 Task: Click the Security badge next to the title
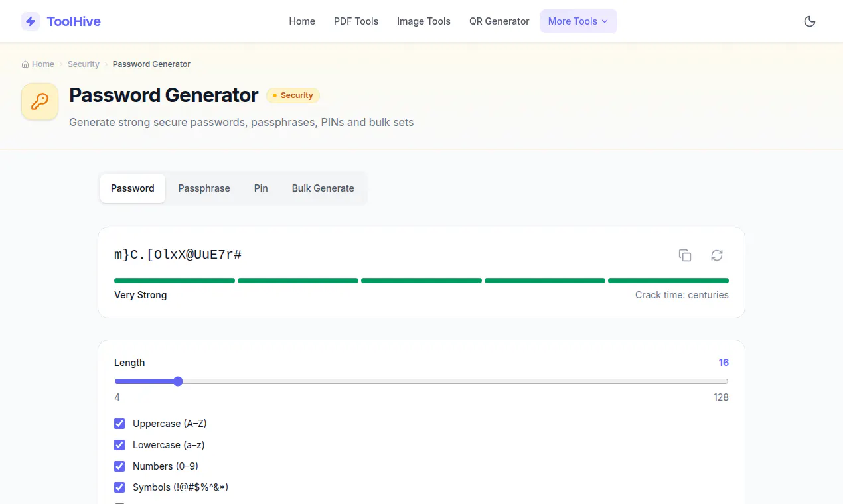[293, 95]
